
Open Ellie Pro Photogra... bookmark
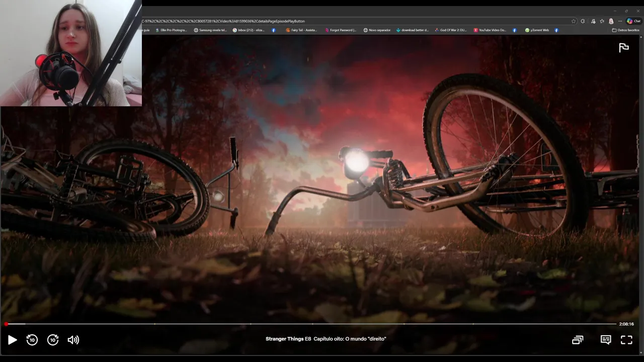click(x=171, y=30)
